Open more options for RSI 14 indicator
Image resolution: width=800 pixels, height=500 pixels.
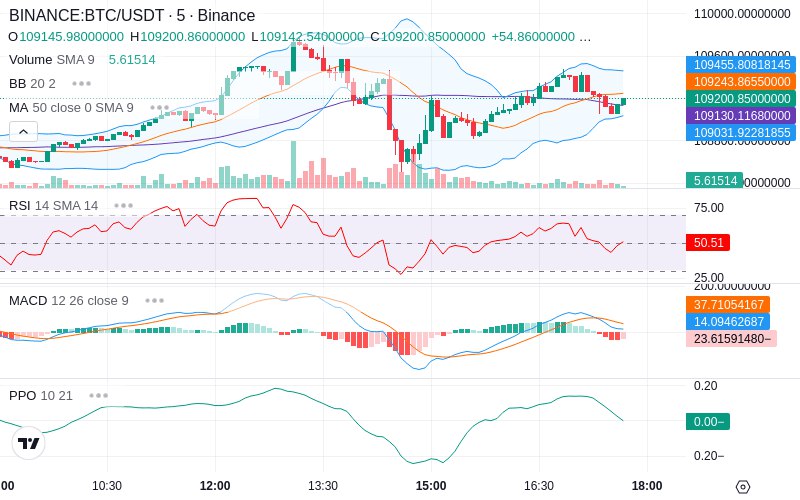tap(123, 206)
